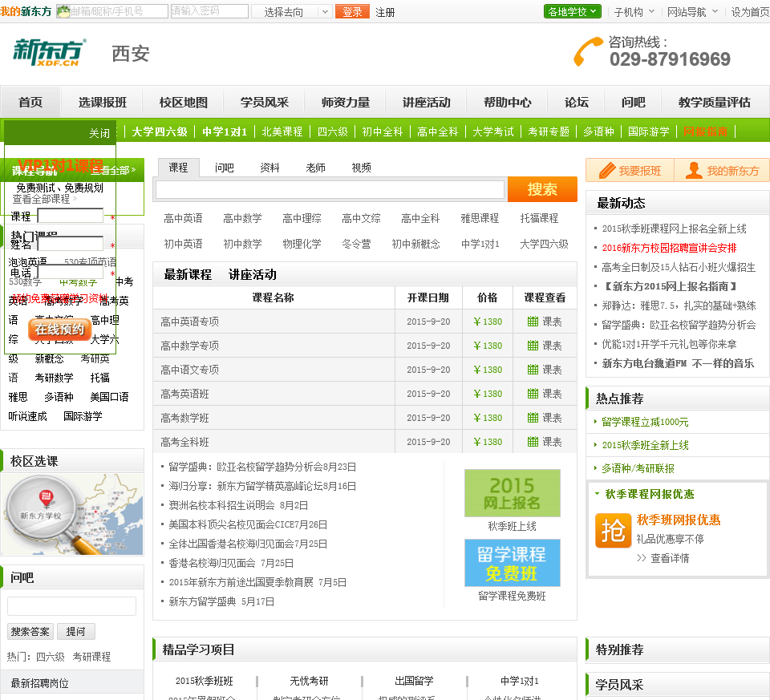
Task: Click the 托福课程 category link
Action: (539, 218)
